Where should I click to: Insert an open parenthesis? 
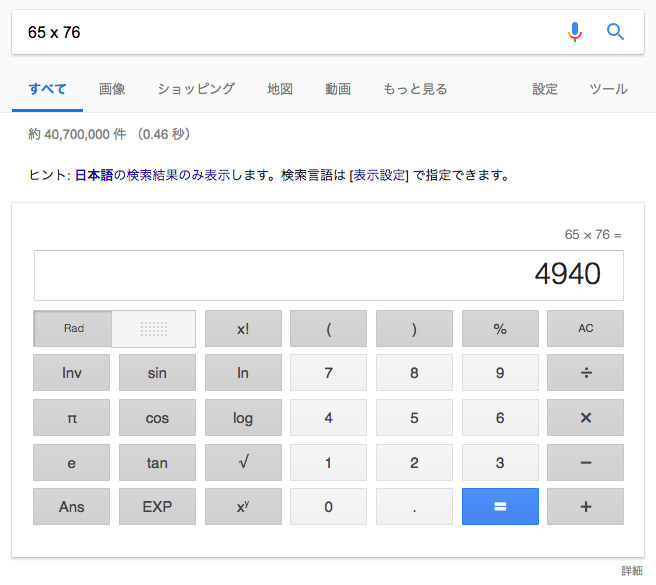pyautogui.click(x=328, y=328)
